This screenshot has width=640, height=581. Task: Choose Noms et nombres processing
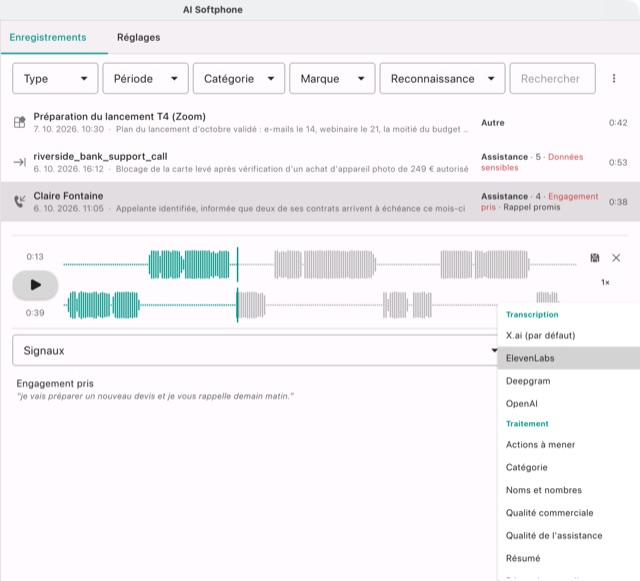tap(569, 490)
